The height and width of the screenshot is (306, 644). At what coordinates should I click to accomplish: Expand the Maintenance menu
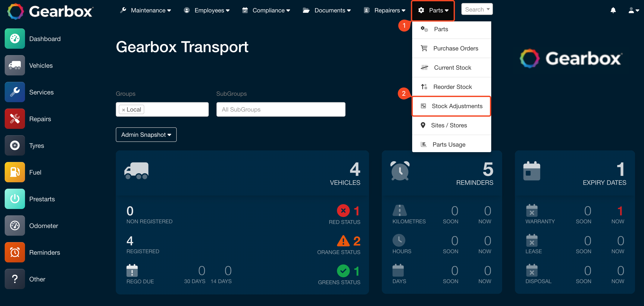click(146, 10)
